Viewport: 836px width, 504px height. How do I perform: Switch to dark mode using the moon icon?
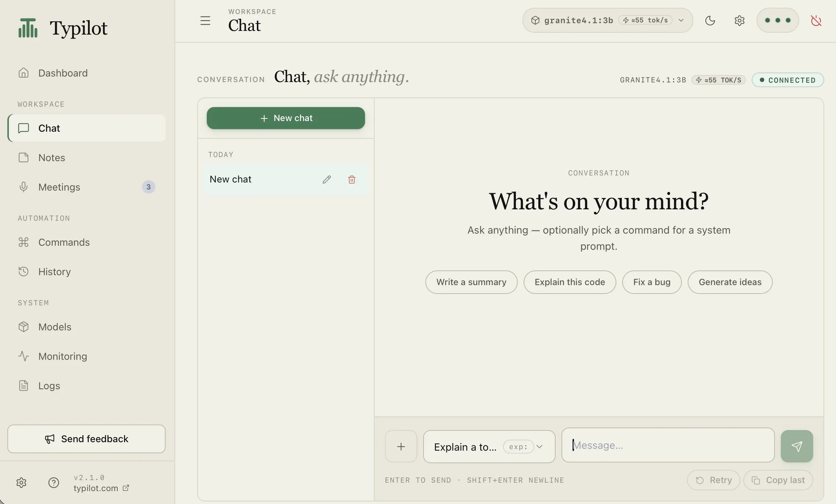710,21
